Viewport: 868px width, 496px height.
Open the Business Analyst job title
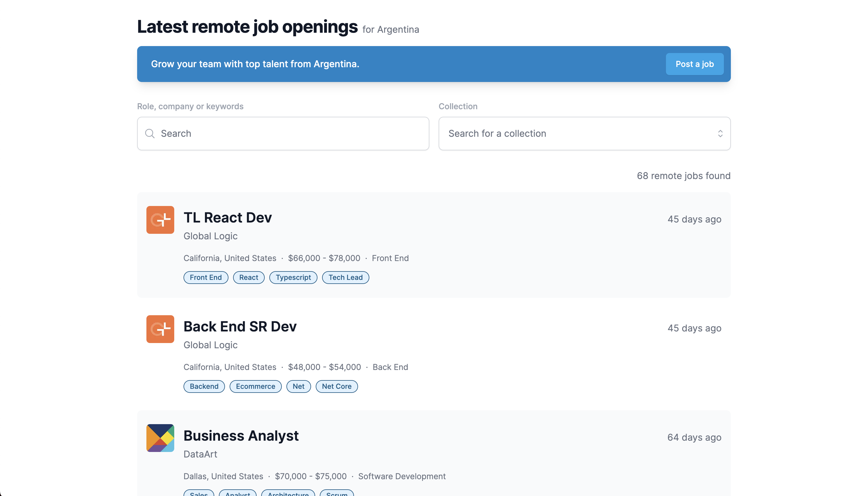241,435
